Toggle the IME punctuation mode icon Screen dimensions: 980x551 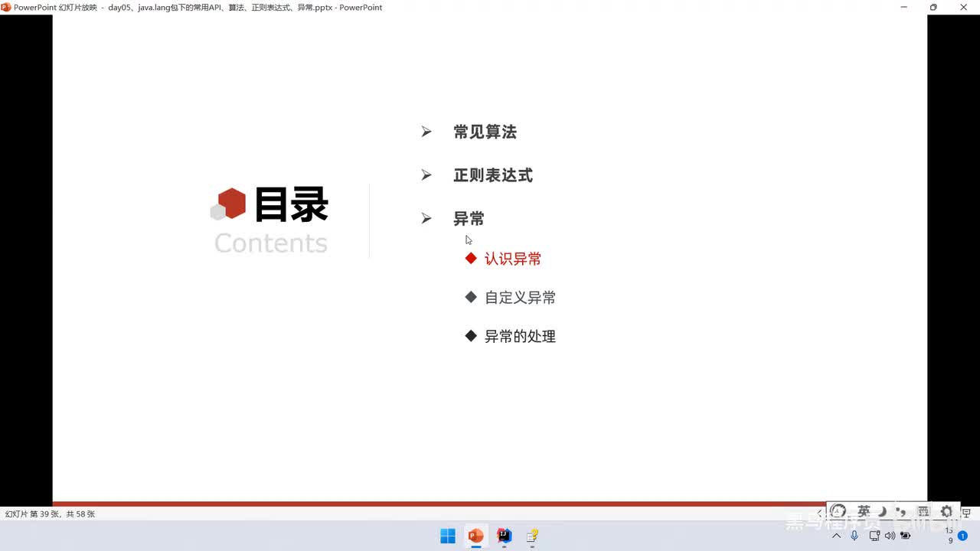click(x=900, y=511)
